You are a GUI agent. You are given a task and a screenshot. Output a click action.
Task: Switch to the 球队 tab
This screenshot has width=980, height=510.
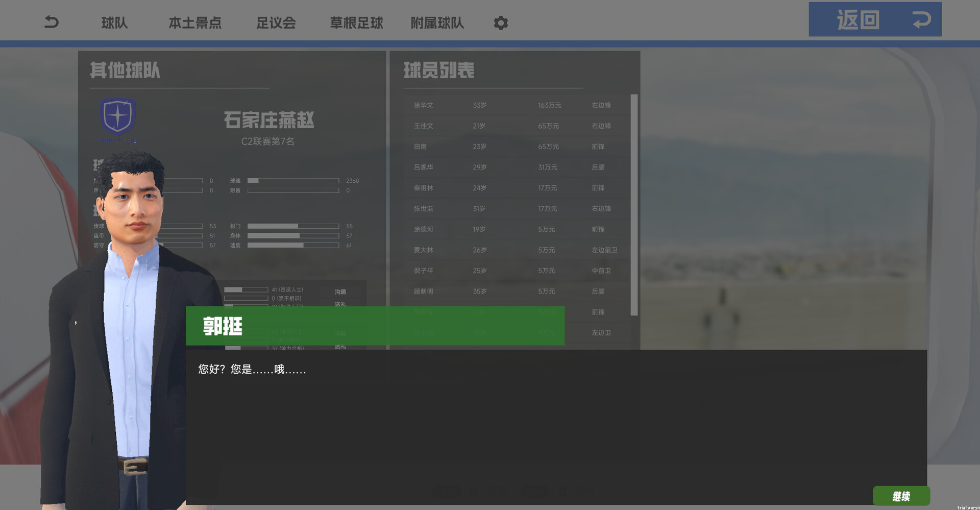tap(114, 22)
